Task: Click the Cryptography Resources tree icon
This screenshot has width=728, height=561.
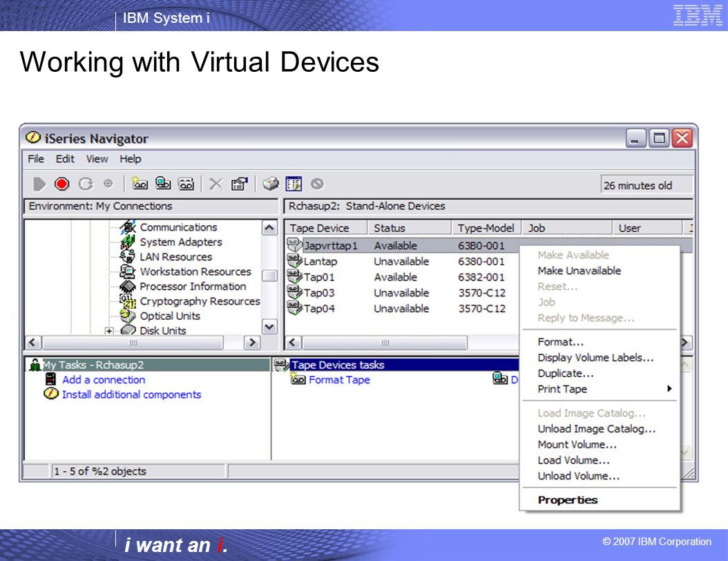Action: (x=128, y=301)
